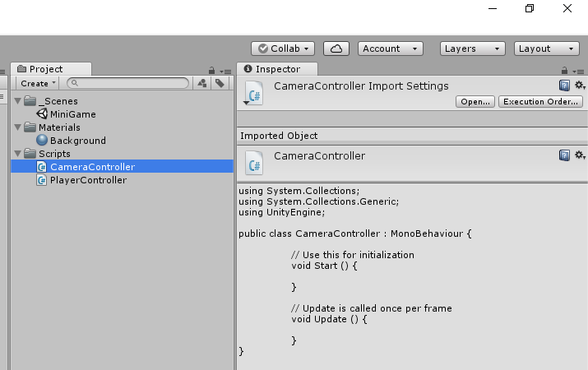Image resolution: width=588 pixels, height=370 pixels.
Task: Click the CameraController Import Settings title
Action: (x=361, y=86)
